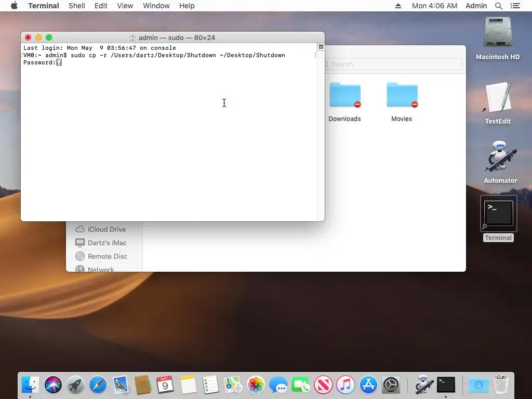532x399 pixels.
Task: Open App Store icon in Dock
Action: (368, 385)
